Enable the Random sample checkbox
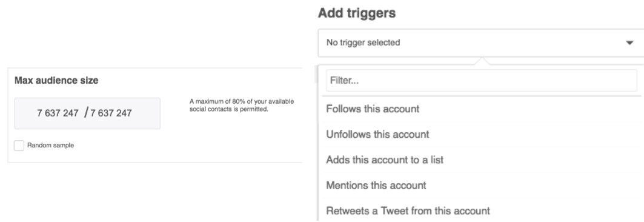Screen dimensions: 644x222 [x=19, y=145]
